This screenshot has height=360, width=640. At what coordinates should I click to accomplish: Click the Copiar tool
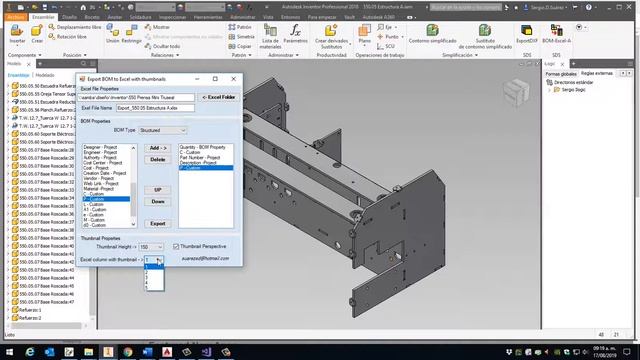click(240, 46)
